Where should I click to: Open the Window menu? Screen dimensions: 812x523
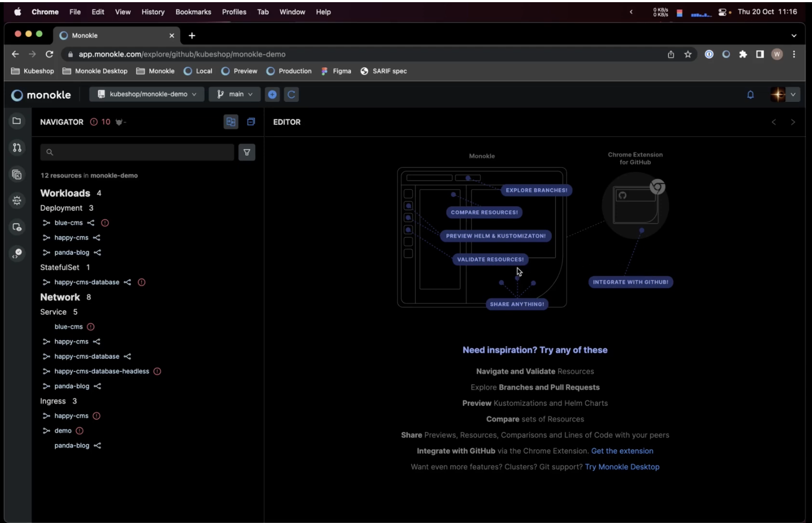click(292, 12)
